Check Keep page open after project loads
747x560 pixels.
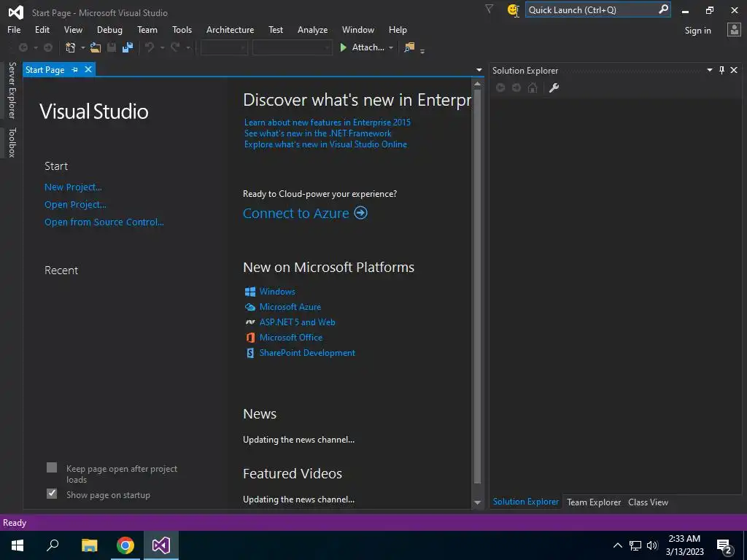click(52, 467)
